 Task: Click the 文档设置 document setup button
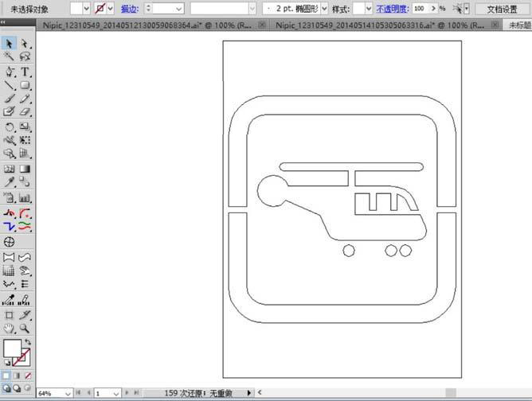(x=503, y=10)
